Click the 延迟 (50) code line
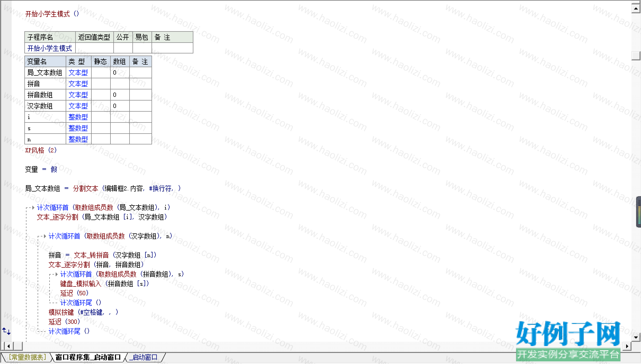Image resolution: width=641 pixels, height=364 pixels. pos(74,293)
